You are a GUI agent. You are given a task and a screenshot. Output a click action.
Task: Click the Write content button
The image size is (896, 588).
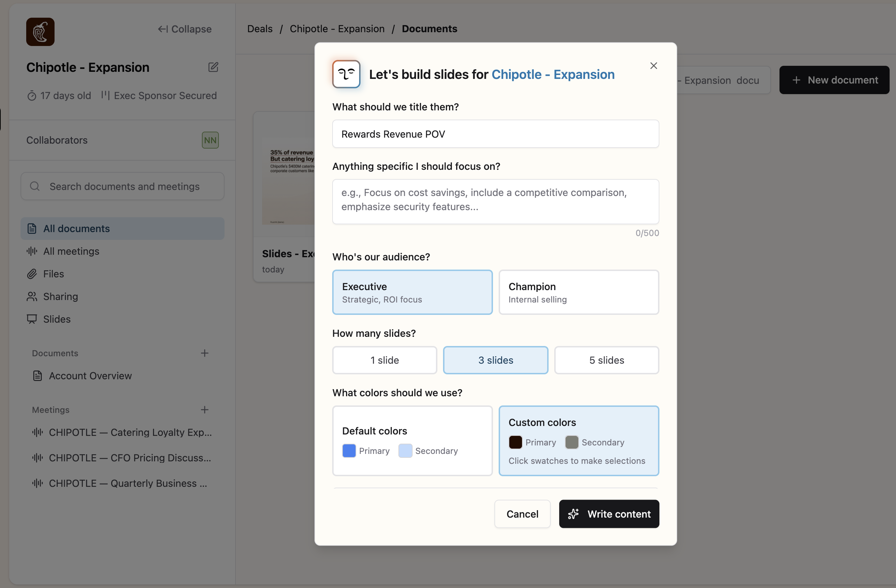[609, 513]
